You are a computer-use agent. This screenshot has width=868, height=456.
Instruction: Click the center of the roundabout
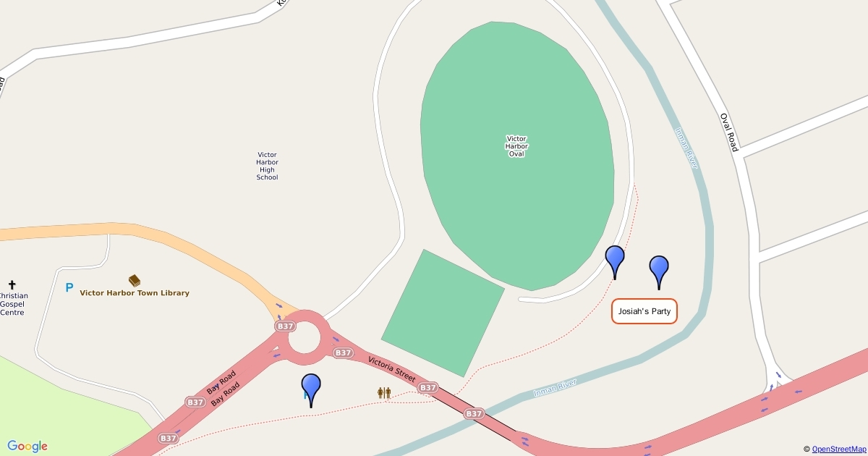303,337
